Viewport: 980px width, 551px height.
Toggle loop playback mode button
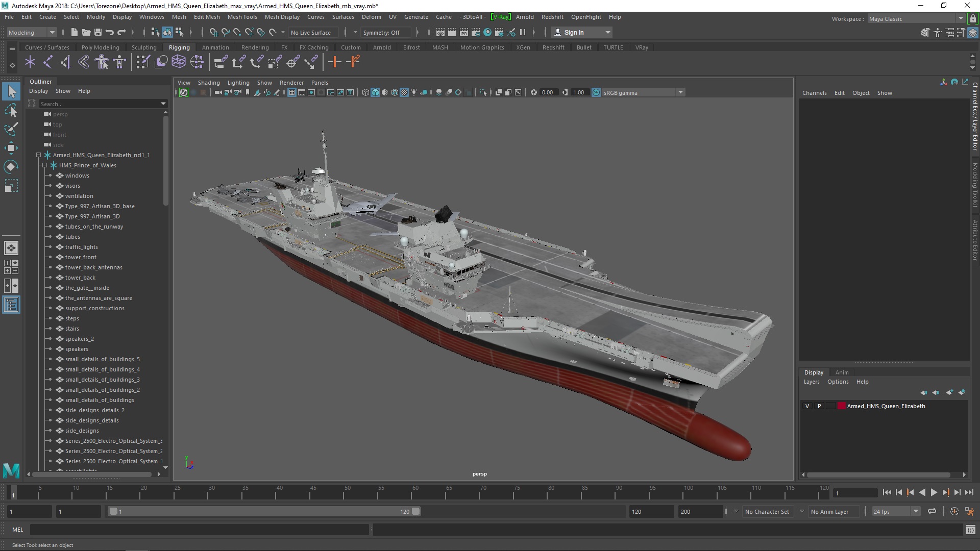coord(932,511)
